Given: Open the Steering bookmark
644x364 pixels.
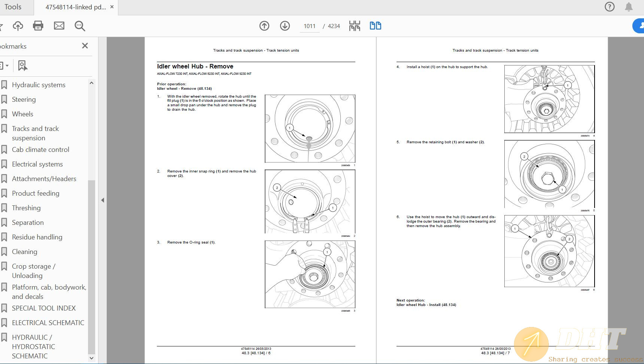Looking at the screenshot, I should tap(24, 100).
